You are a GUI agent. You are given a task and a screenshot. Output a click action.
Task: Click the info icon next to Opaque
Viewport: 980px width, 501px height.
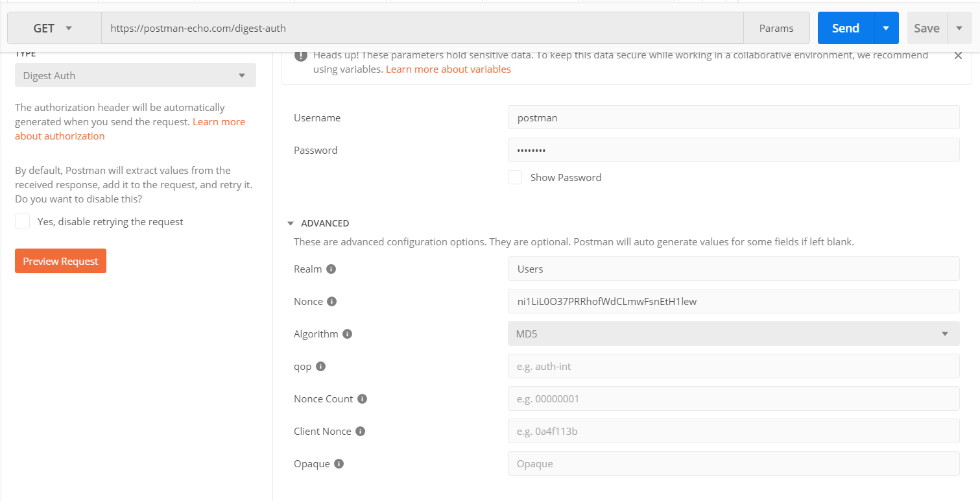(x=339, y=463)
